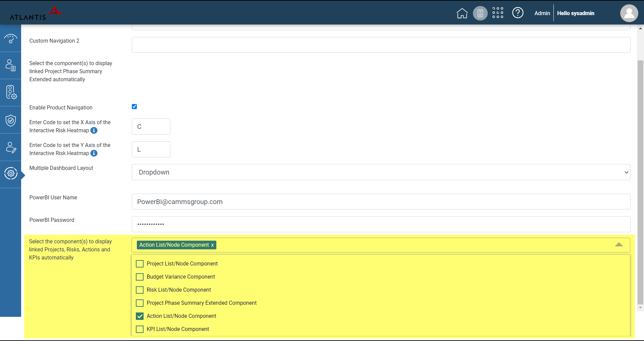
Task: Check Risk List/Node Component
Action: (x=140, y=290)
